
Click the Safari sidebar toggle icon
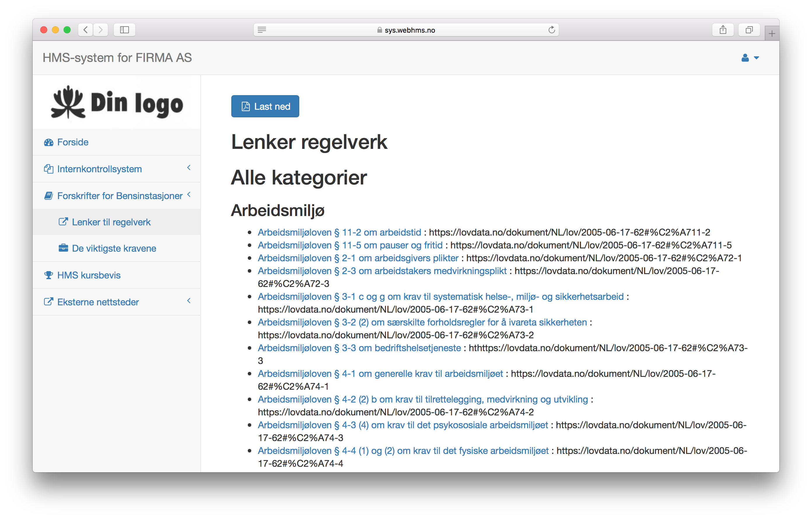[x=125, y=30]
